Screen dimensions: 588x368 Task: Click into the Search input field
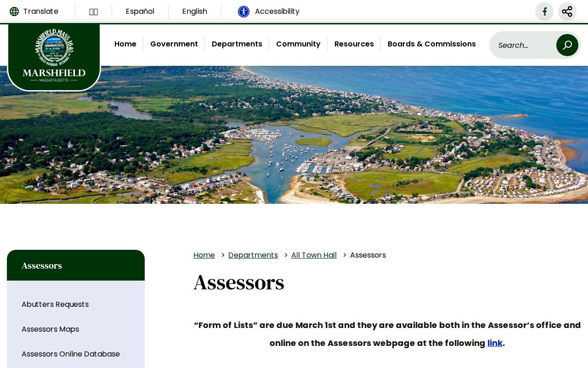click(x=525, y=45)
